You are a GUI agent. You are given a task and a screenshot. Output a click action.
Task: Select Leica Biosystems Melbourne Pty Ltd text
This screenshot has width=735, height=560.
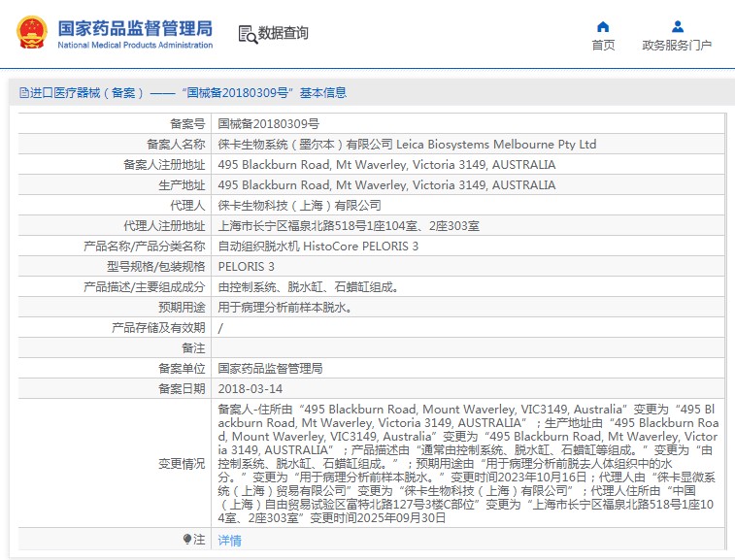tap(496, 145)
